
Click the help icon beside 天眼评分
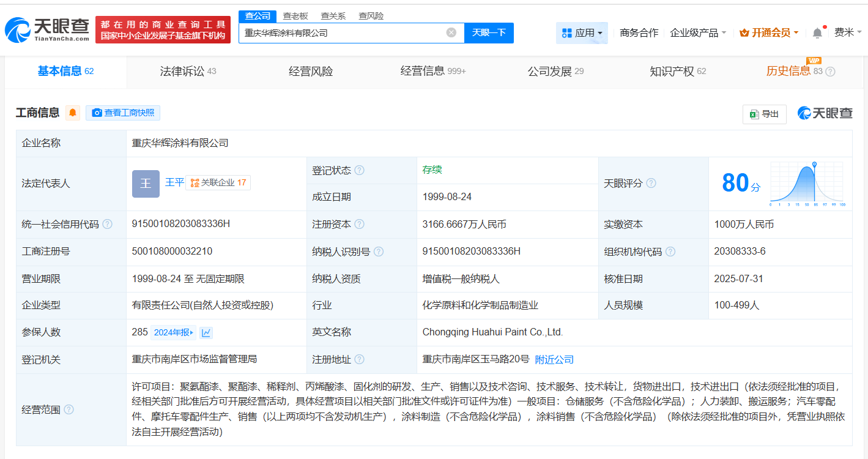651,183
